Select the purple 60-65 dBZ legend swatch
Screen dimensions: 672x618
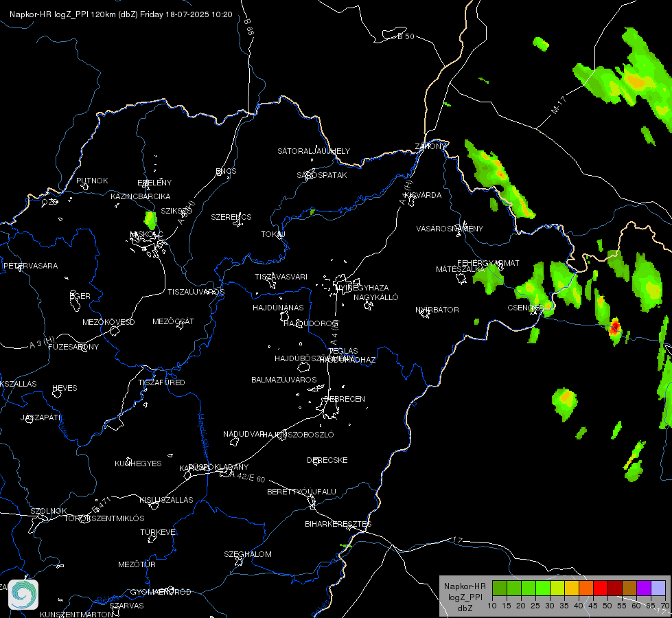[x=644, y=588]
